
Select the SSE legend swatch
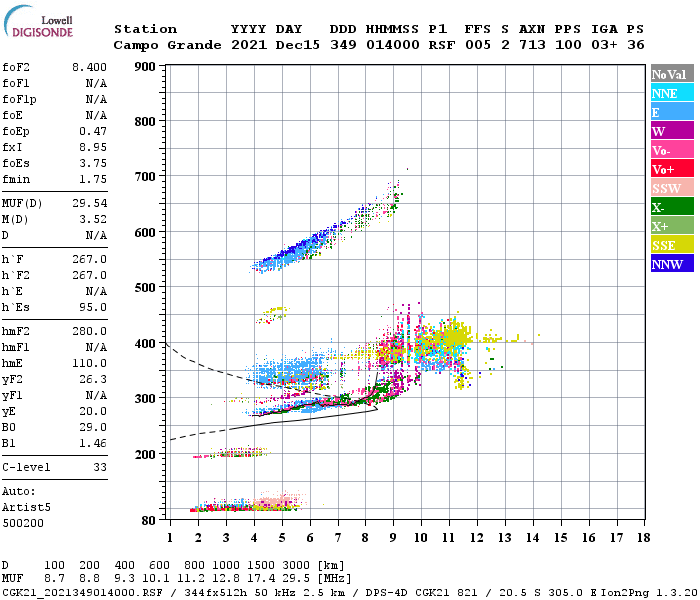point(672,245)
